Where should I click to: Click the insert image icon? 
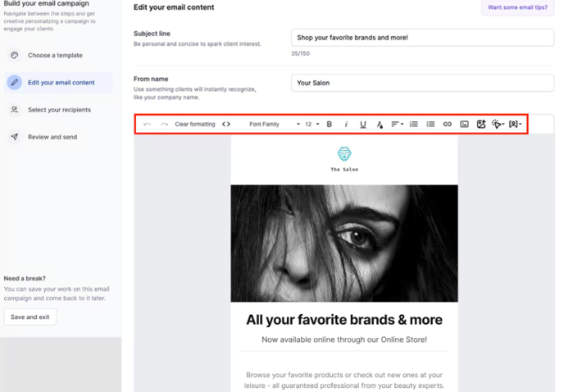click(464, 124)
